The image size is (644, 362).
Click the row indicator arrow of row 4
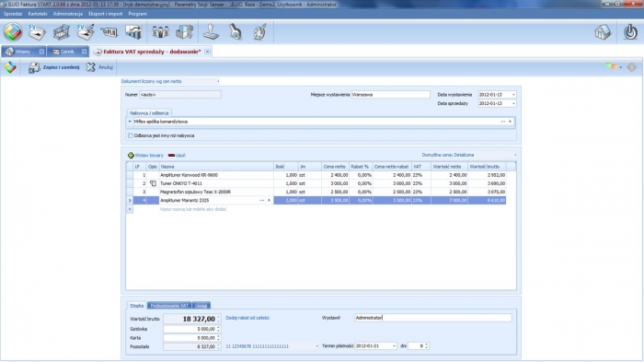(130, 200)
